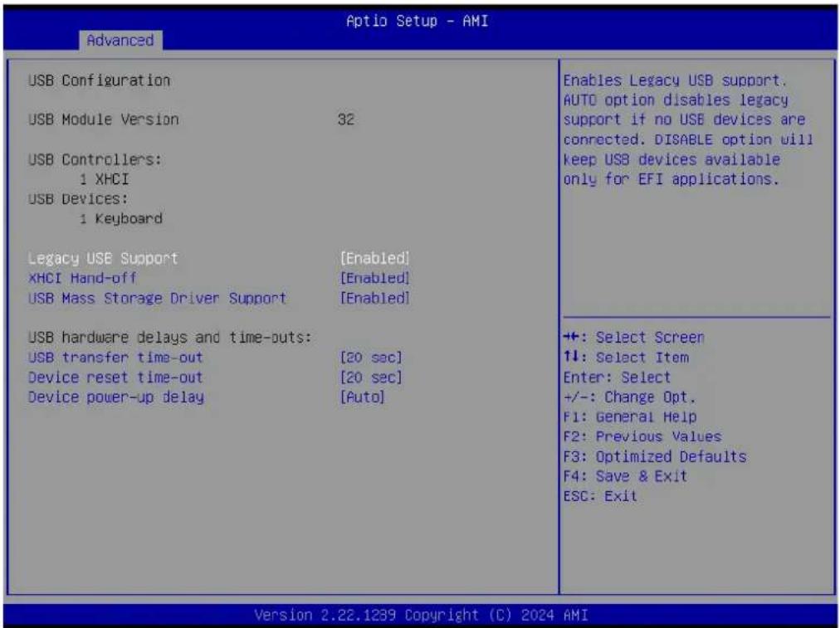Click the Aptio Setup - AMI title
Viewport: 840px width, 628px height.
417,21
